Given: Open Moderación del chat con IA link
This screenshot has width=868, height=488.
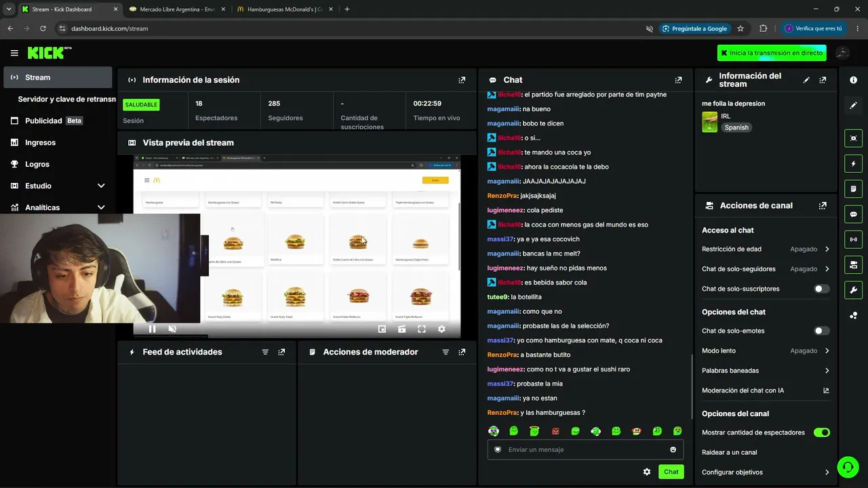Looking at the screenshot, I should (x=766, y=390).
